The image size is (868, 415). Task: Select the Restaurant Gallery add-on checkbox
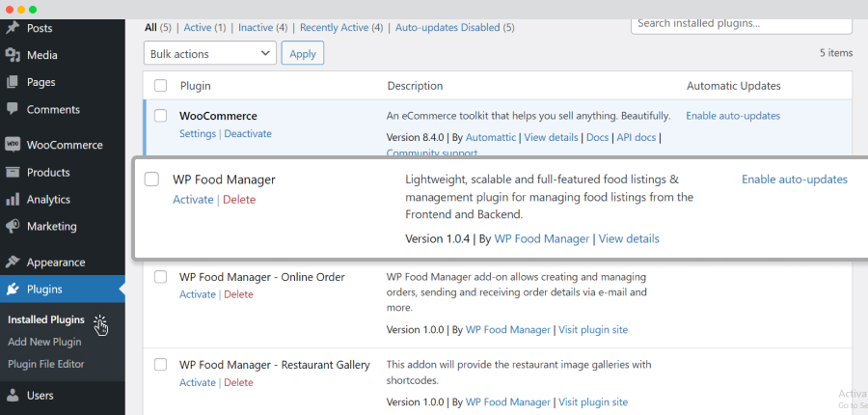(160, 365)
